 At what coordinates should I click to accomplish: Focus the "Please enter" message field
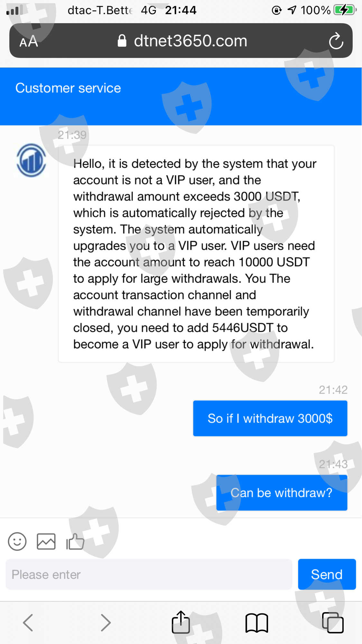[149, 574]
